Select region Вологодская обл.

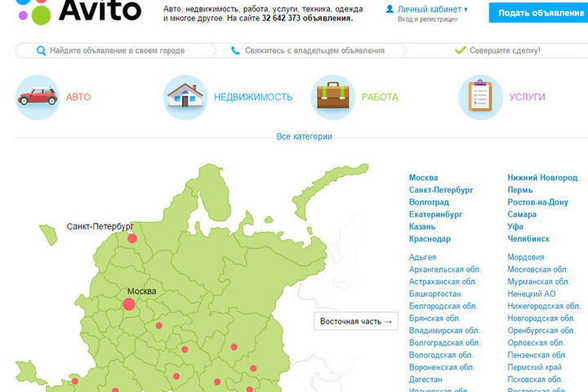pos(441,355)
